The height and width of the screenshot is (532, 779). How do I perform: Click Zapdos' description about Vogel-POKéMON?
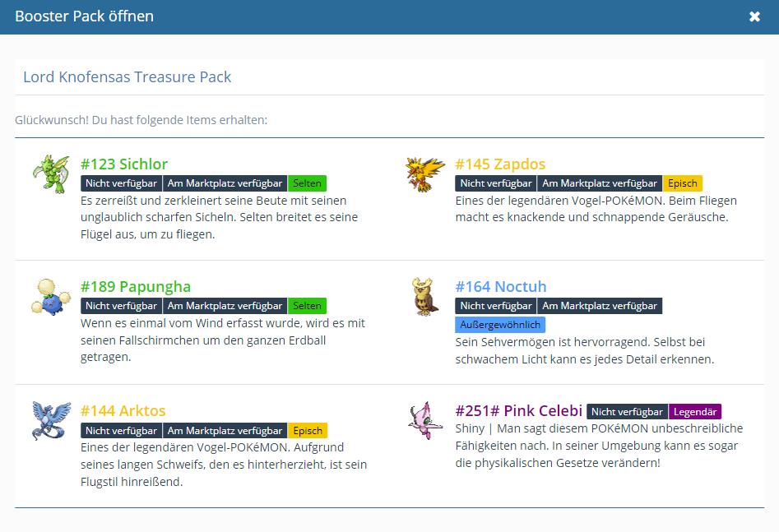click(596, 209)
